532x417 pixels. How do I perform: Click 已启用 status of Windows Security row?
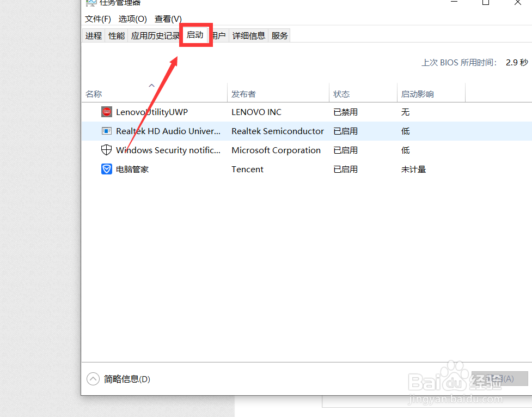(345, 150)
